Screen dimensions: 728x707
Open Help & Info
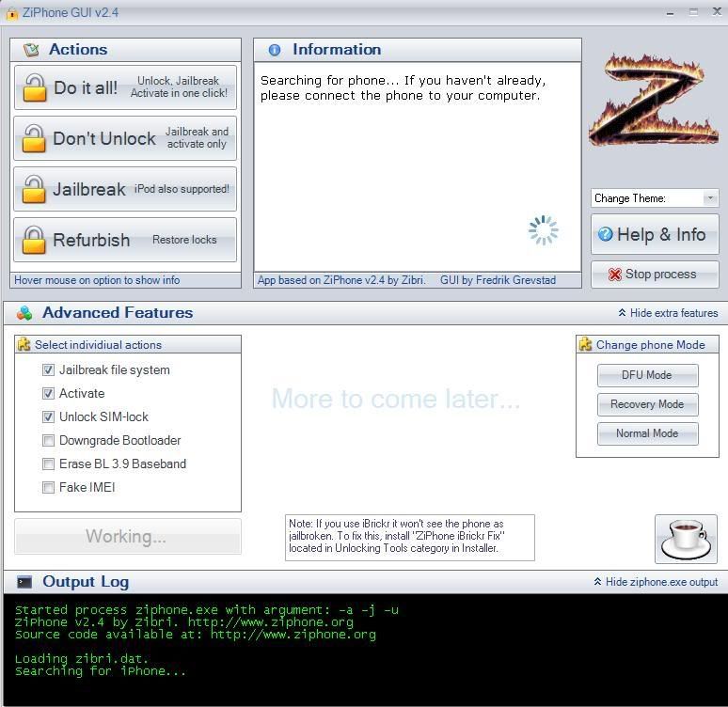click(655, 234)
